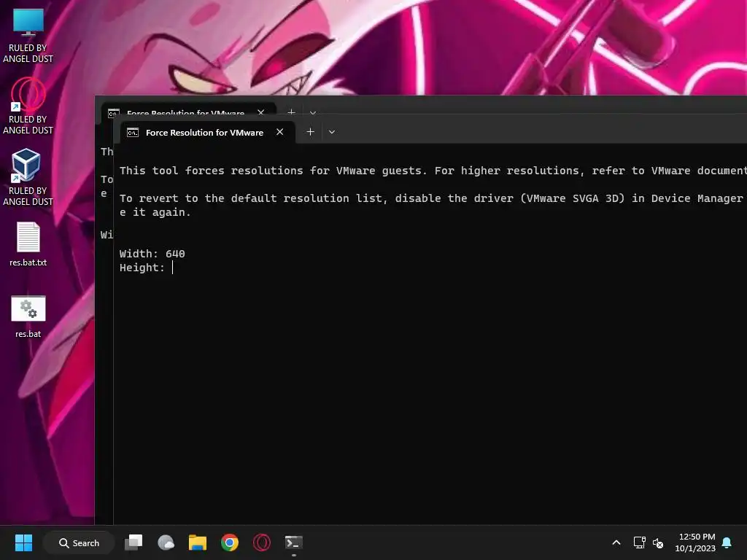Show hidden system tray icons
The height and width of the screenshot is (560, 747).
[x=616, y=542]
